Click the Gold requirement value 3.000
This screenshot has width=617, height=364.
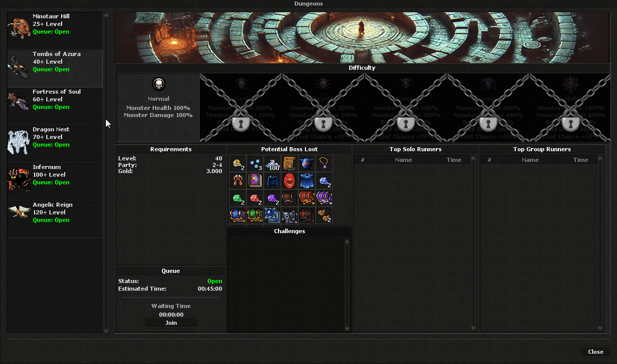point(214,172)
